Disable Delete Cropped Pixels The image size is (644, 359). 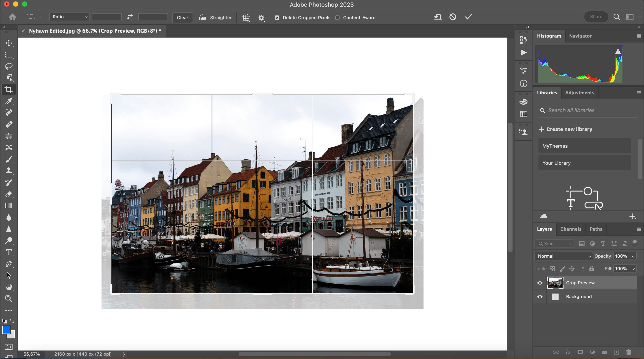coord(277,18)
